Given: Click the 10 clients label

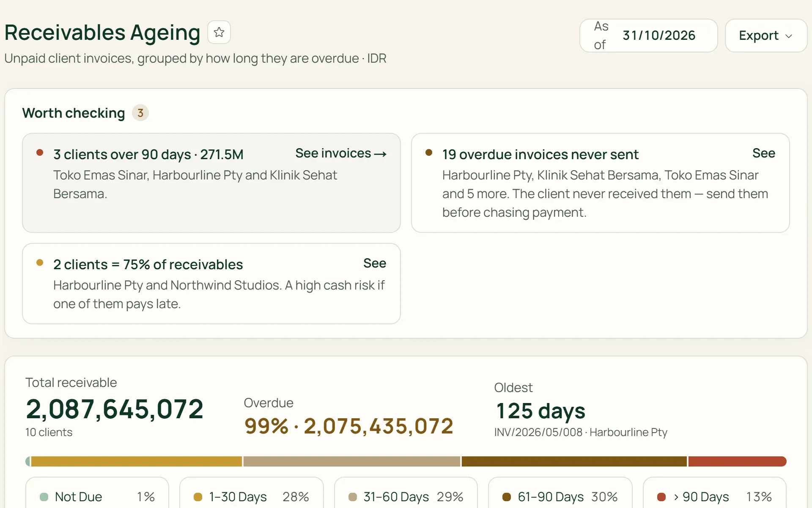Looking at the screenshot, I should pyautogui.click(x=49, y=432).
